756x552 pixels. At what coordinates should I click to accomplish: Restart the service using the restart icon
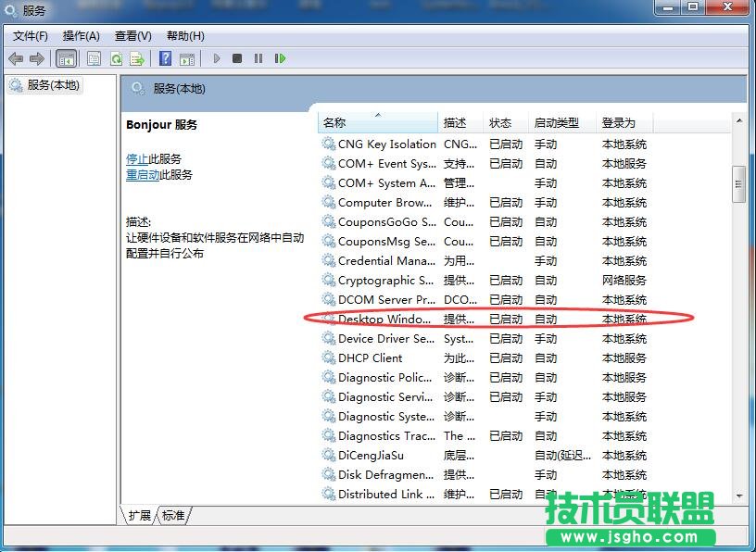pos(281,58)
